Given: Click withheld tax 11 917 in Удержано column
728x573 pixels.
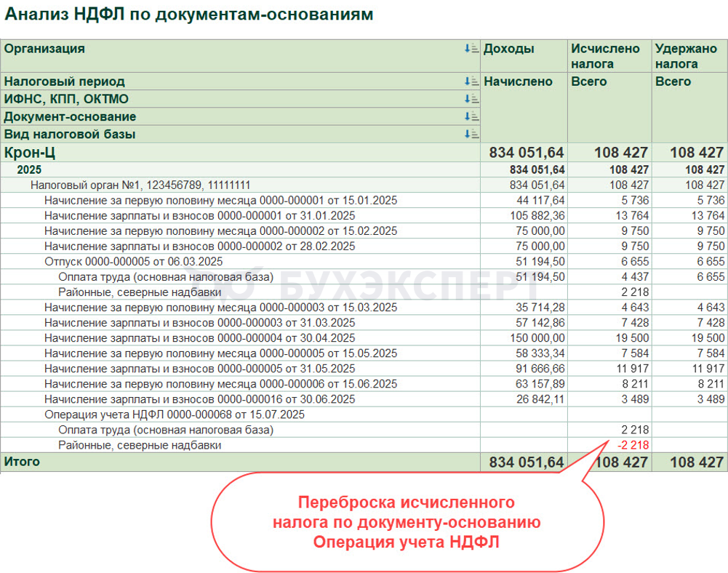Looking at the screenshot, I should (x=708, y=369).
